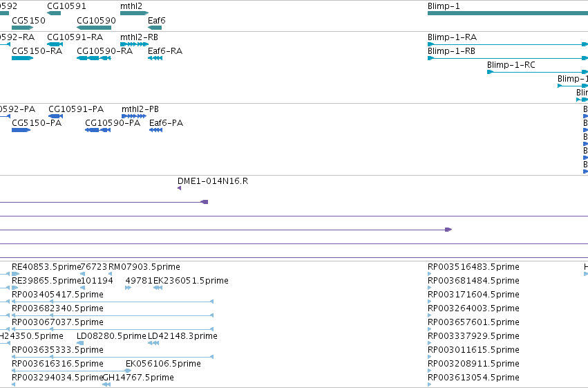The image size is (588, 388).
Task: Click the CG10591-PA protein label
Action: tap(76, 109)
